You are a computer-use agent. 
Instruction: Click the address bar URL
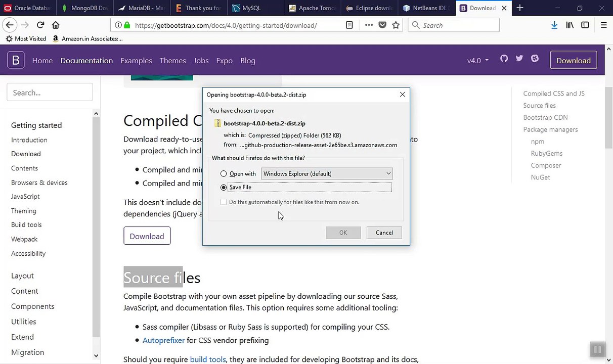[226, 25]
